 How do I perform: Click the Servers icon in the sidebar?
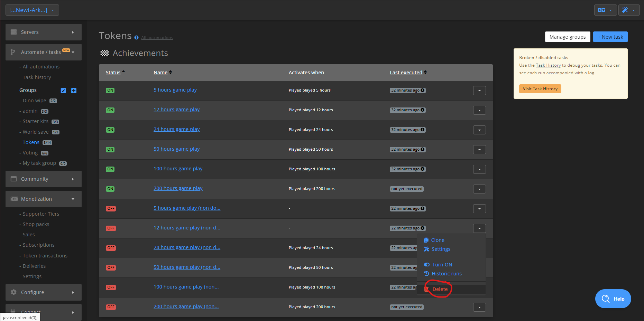tap(13, 32)
